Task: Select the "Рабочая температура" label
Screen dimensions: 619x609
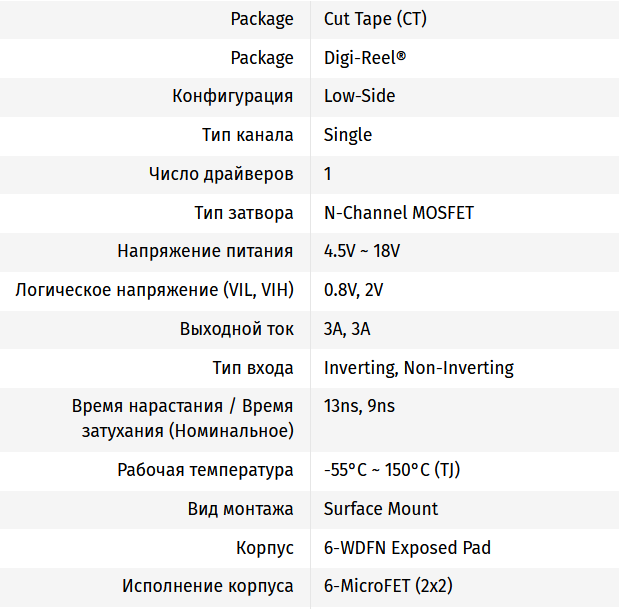Action: coord(205,470)
